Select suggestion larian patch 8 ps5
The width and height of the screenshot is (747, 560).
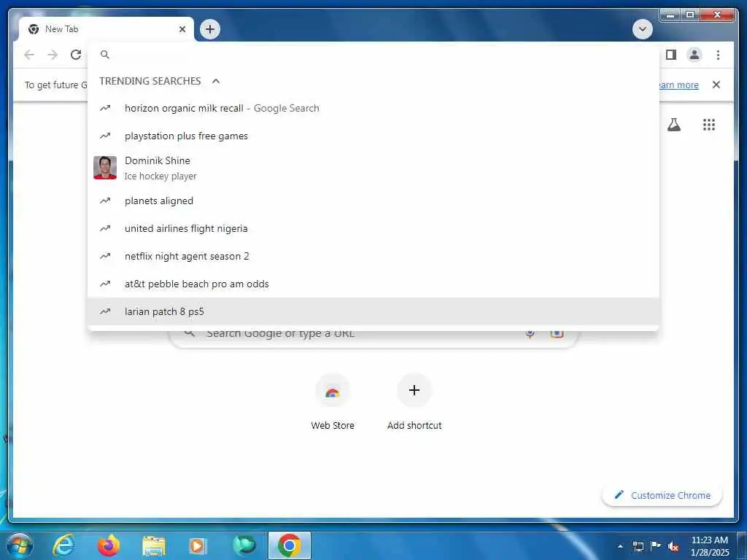[x=373, y=311]
